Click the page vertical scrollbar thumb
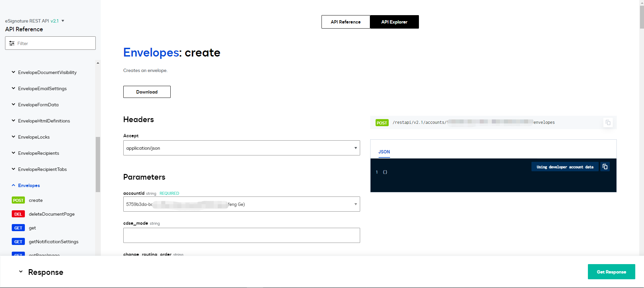The width and height of the screenshot is (644, 288). click(x=642, y=17)
